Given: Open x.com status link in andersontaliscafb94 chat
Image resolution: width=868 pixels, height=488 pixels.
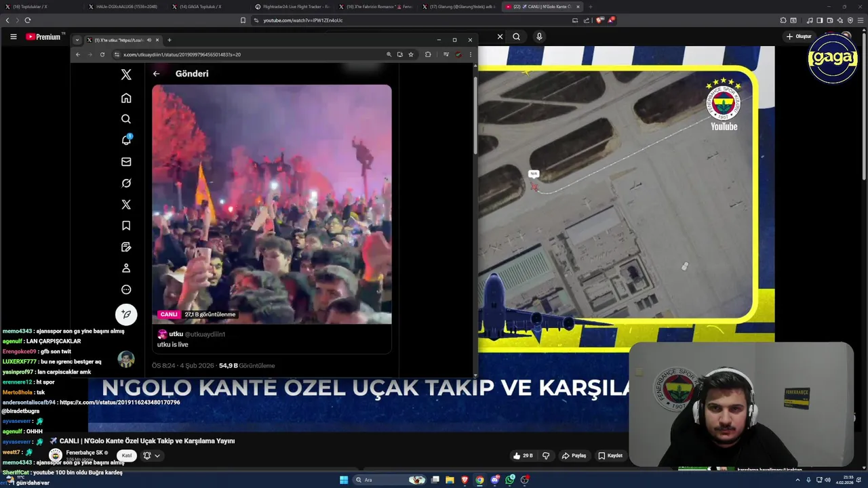Looking at the screenshot, I should pos(119,402).
